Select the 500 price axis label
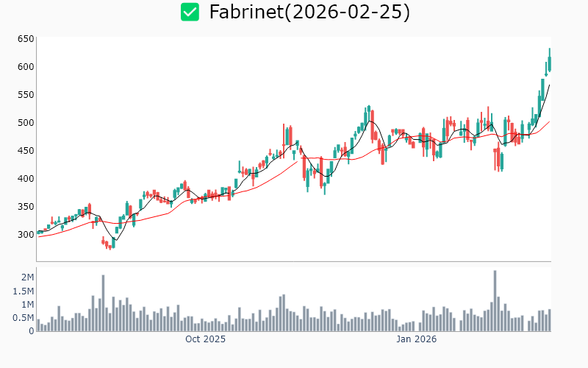Image resolution: width=588 pixels, height=368 pixels. pos(26,122)
